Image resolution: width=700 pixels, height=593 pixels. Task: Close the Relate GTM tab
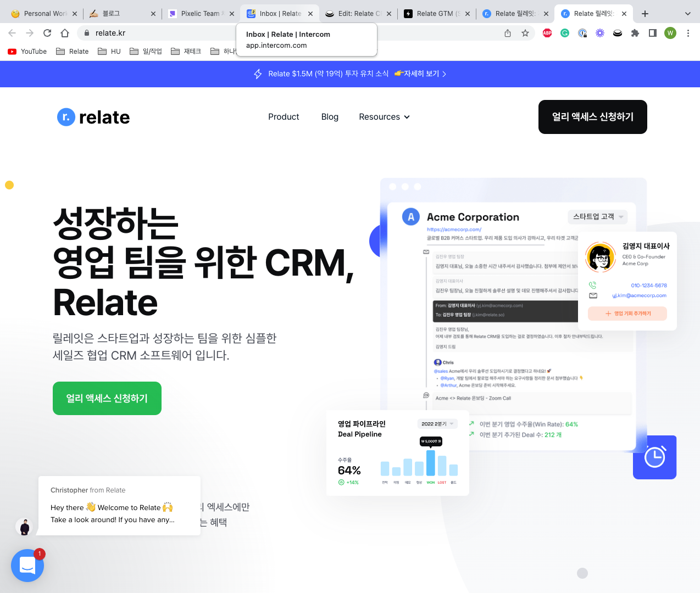(x=468, y=14)
